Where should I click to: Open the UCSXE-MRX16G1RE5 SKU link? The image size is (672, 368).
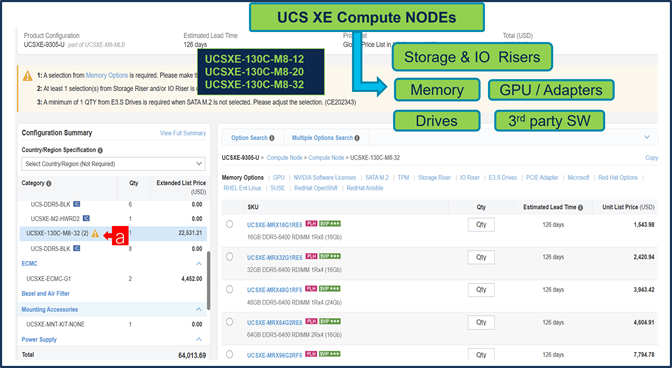tap(275, 224)
